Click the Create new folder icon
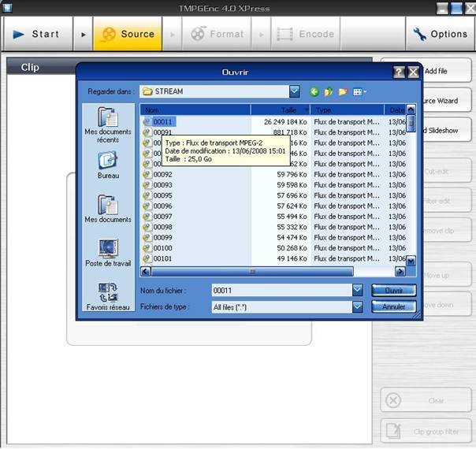The width and height of the screenshot is (476, 449). click(343, 91)
